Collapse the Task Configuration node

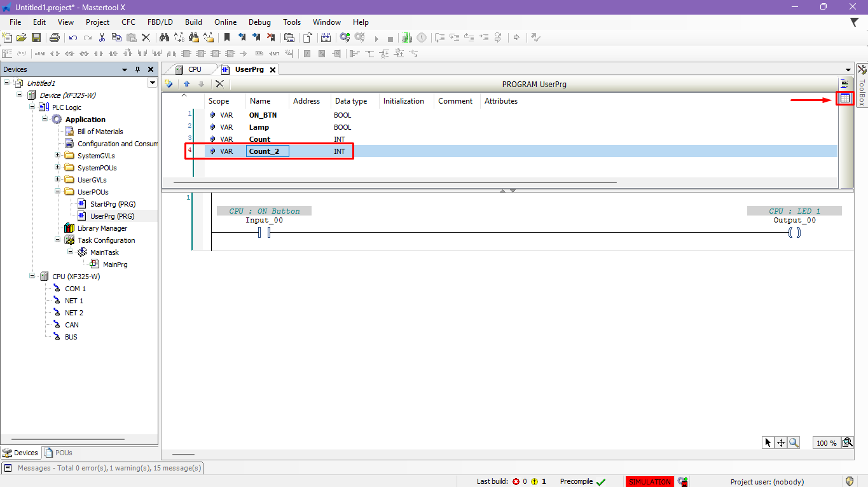[x=58, y=240]
